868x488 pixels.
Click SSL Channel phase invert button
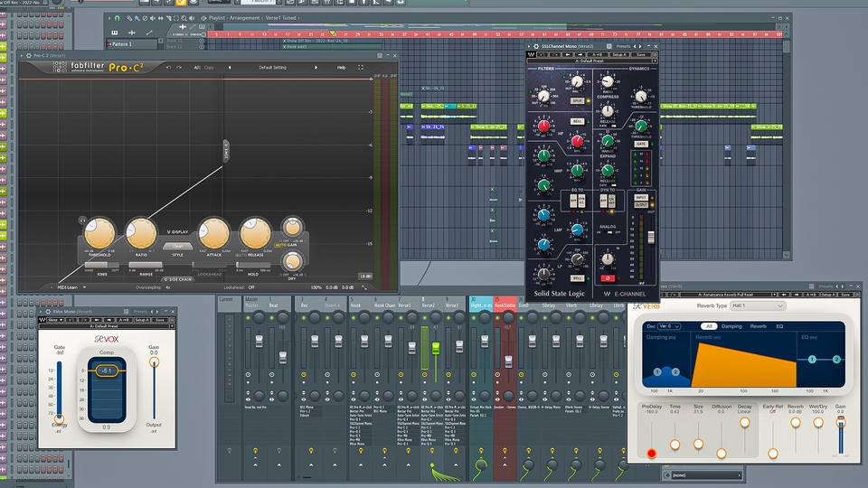coord(608,277)
